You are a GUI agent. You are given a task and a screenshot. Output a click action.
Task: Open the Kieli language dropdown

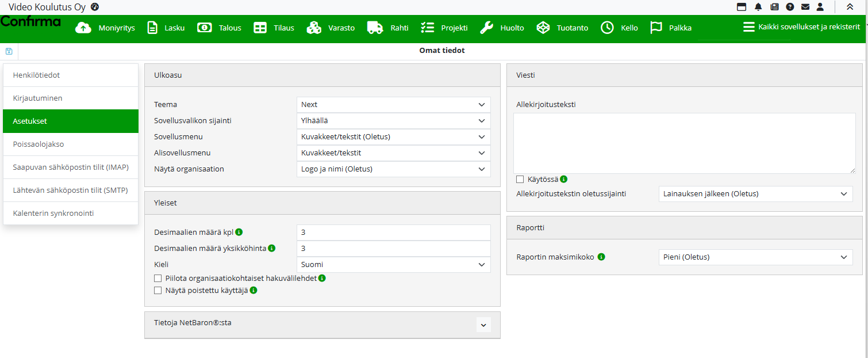tap(393, 265)
